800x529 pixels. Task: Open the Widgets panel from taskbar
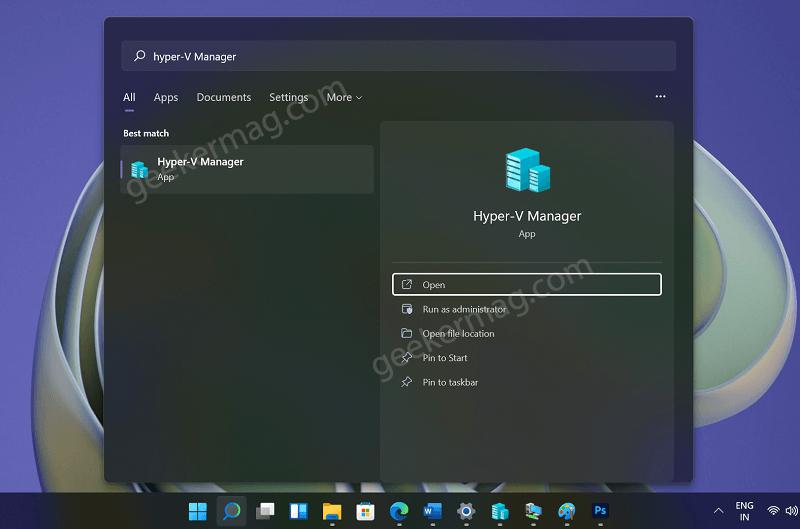pyautogui.click(x=298, y=511)
